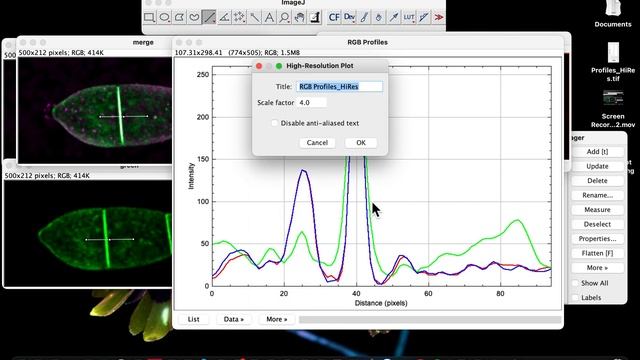Select the Multi-point tool
Image resolution: width=640 pixels, height=360 pixels.
point(239,17)
